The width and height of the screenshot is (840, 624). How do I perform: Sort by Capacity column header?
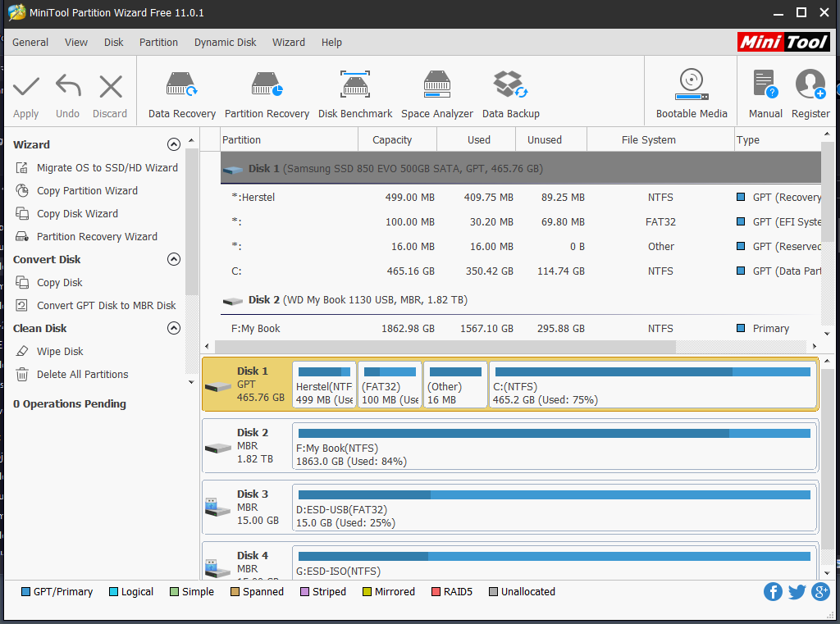click(397, 139)
